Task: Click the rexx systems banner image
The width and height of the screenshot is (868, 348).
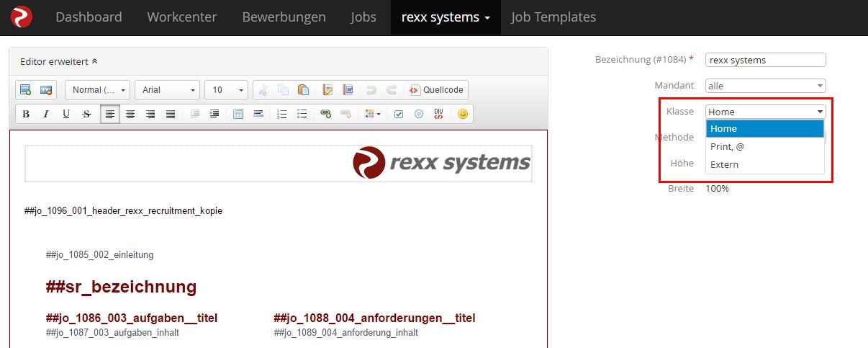Action: click(x=442, y=163)
